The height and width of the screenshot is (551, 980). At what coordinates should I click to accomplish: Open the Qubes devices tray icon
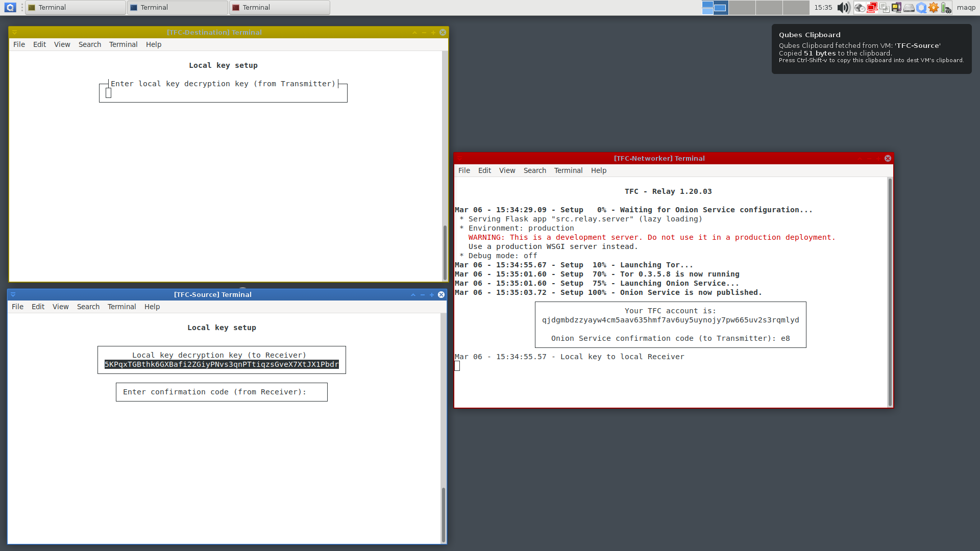pos(897,8)
